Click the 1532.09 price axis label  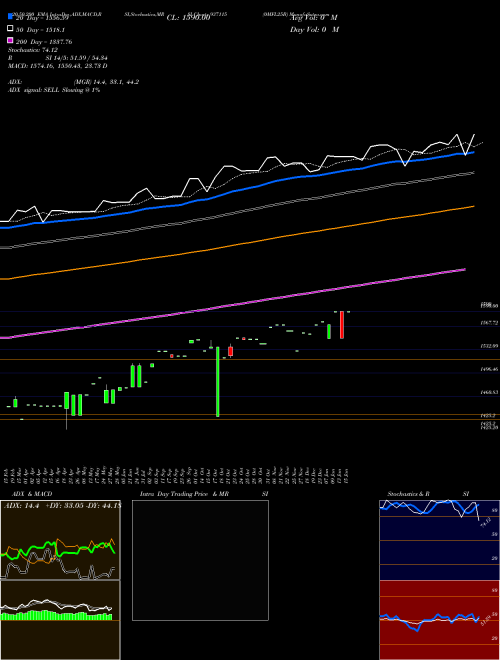pyautogui.click(x=489, y=346)
